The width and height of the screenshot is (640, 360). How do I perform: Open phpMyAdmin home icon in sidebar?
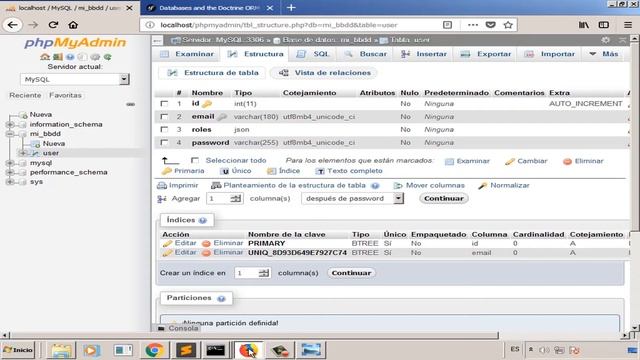tap(44, 57)
